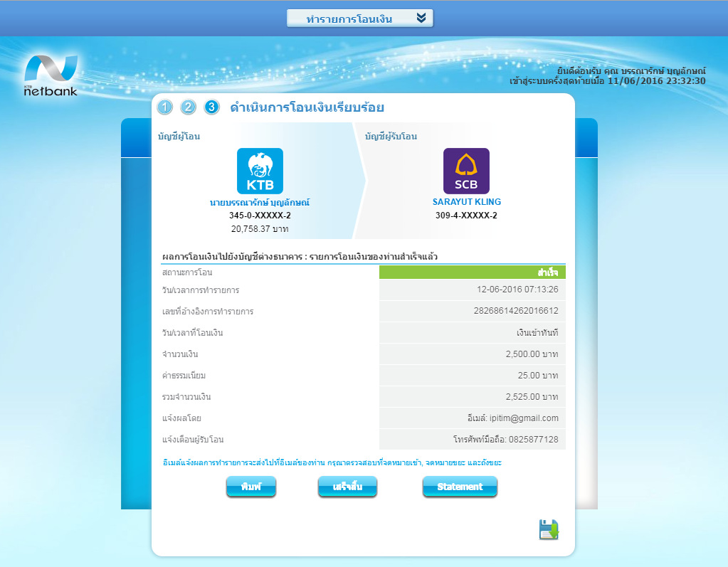Click the label เลขที่อ้างอิงการทำรายการ

[x=208, y=312]
